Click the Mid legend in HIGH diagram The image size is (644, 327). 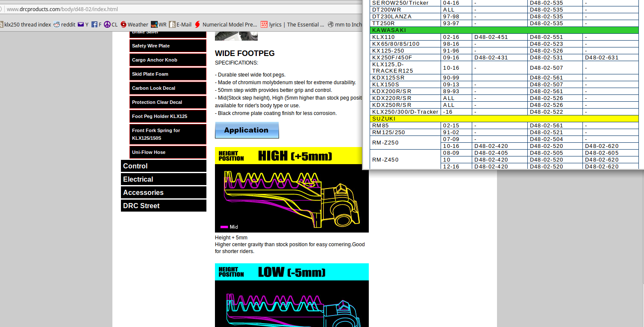pos(229,227)
